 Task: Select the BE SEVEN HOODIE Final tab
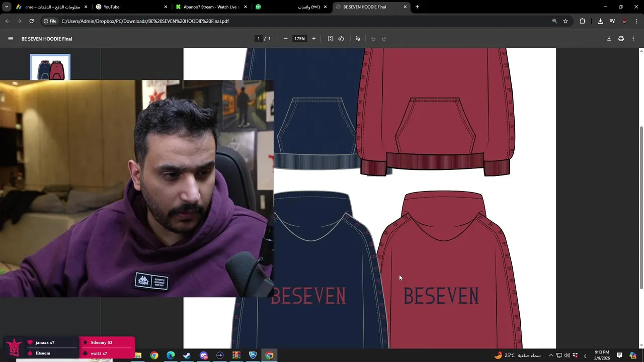coord(370,7)
